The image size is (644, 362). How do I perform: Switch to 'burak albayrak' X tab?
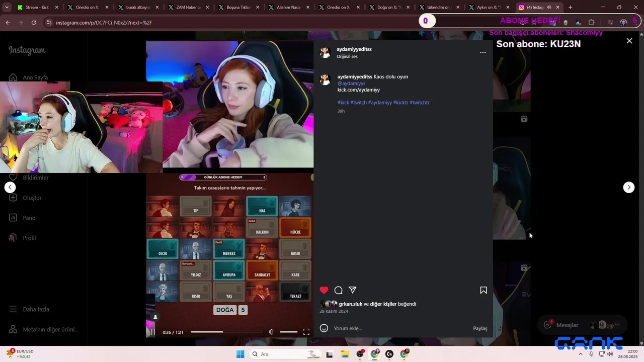(x=138, y=8)
